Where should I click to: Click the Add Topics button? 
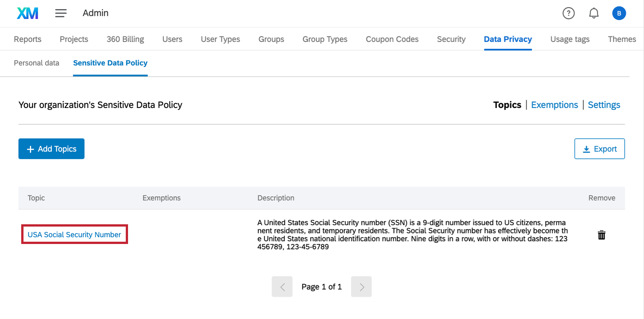(52, 149)
